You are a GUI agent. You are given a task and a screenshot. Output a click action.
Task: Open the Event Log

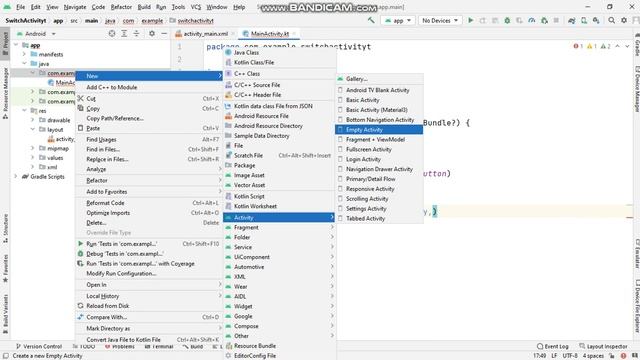pyautogui.click(x=553, y=346)
